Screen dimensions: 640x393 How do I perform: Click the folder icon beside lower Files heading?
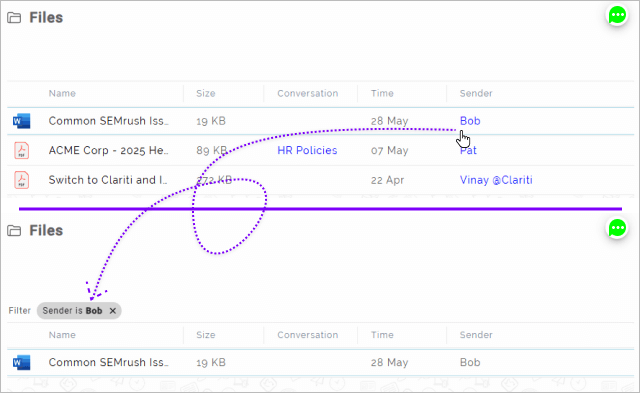point(14,231)
